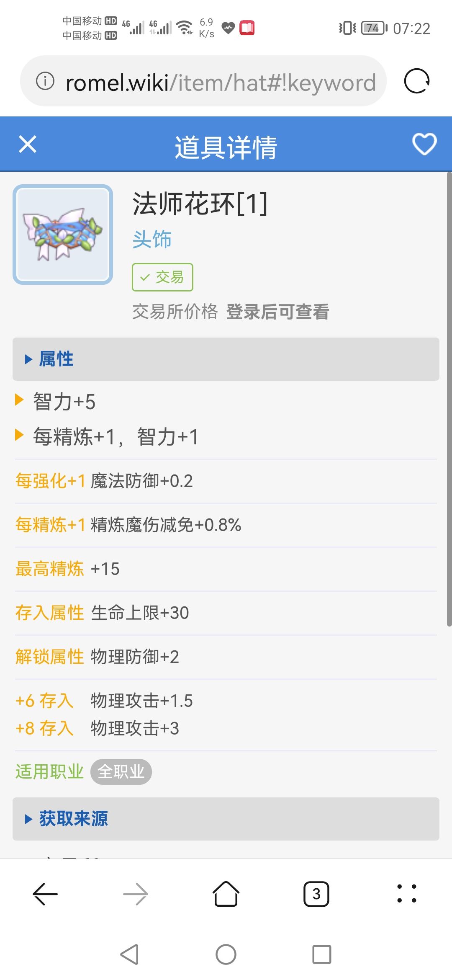The width and height of the screenshot is (452, 980).
Task: Open the tab switcher showing 3 tabs
Action: (x=316, y=894)
